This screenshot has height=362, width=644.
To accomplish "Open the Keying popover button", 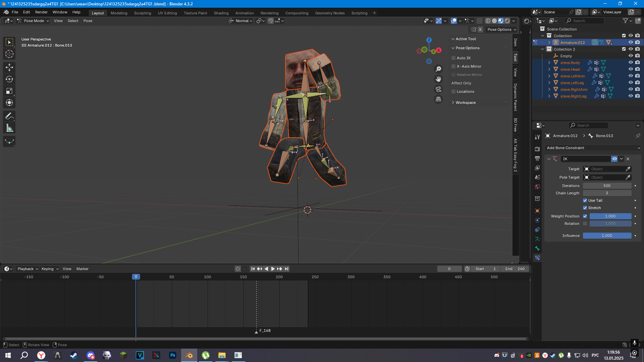I will pos(50,269).
